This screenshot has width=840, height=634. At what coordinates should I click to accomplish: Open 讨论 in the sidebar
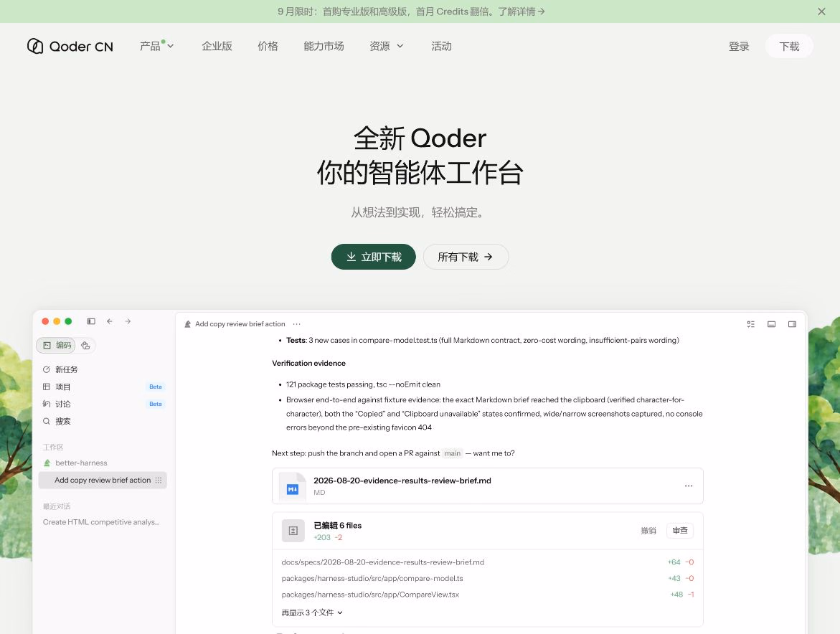(x=103, y=404)
